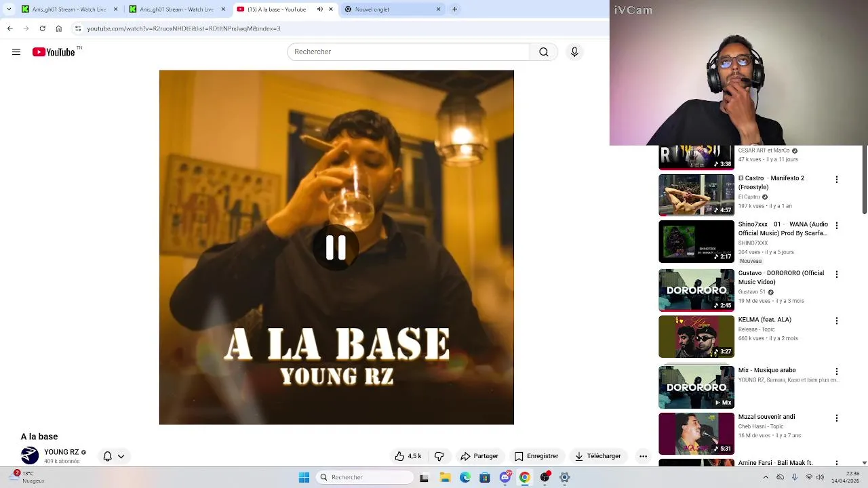Open the Wi-Fi tray icon
This screenshot has width=868, height=488.
point(808,477)
